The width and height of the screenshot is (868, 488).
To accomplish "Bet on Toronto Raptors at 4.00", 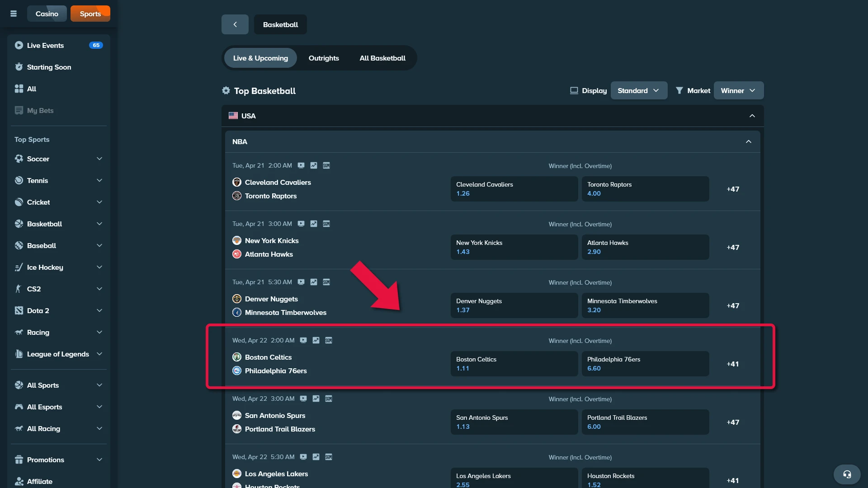I will tap(646, 189).
